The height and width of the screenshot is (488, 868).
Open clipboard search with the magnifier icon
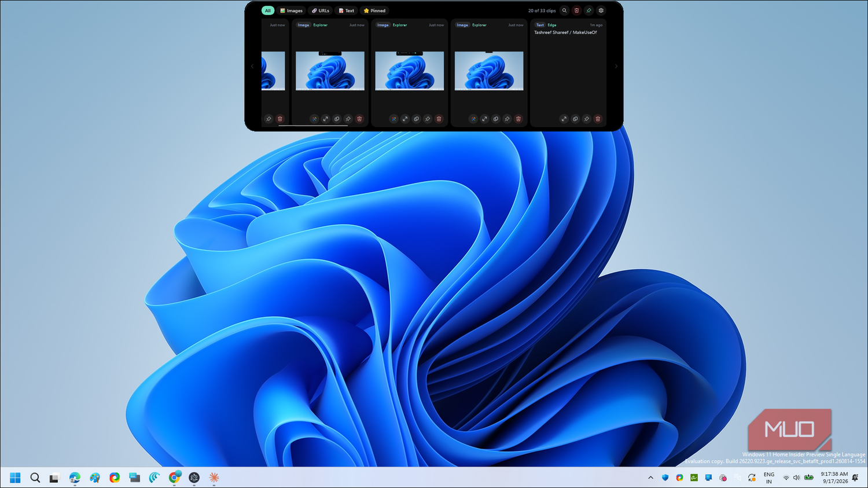pos(564,10)
